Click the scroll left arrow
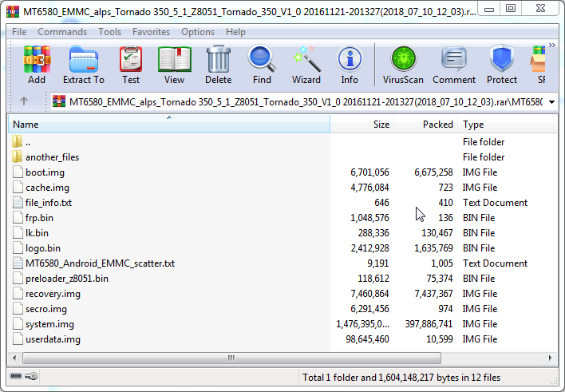Viewport: 565px width, 392px height. [14, 358]
